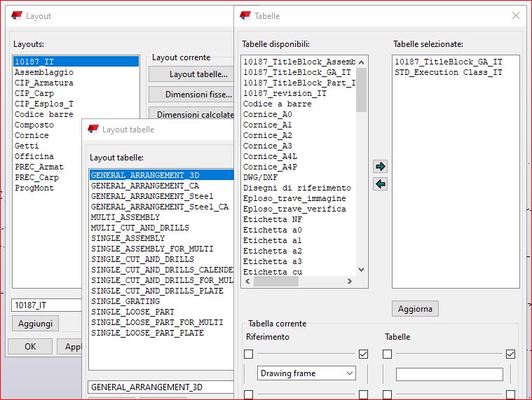The width and height of the screenshot is (532, 400).
Task: Toggle top-left Tabelle corner checkbox
Action: tap(387, 354)
